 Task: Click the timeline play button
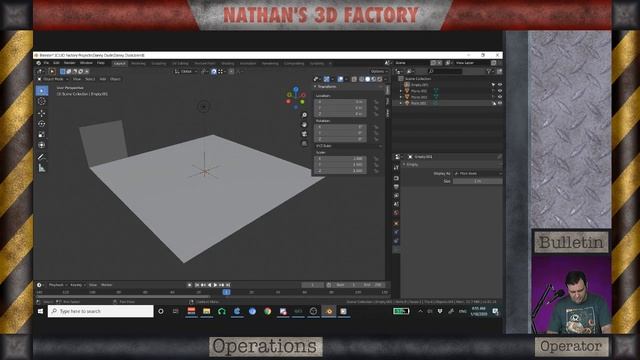tap(216, 285)
